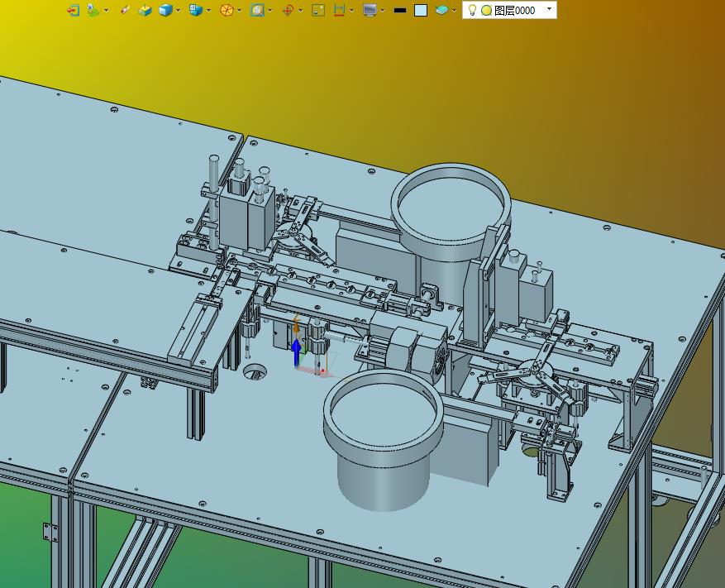Expand the red crosshair icon's dropdown
725x588 pixels.
point(301,10)
